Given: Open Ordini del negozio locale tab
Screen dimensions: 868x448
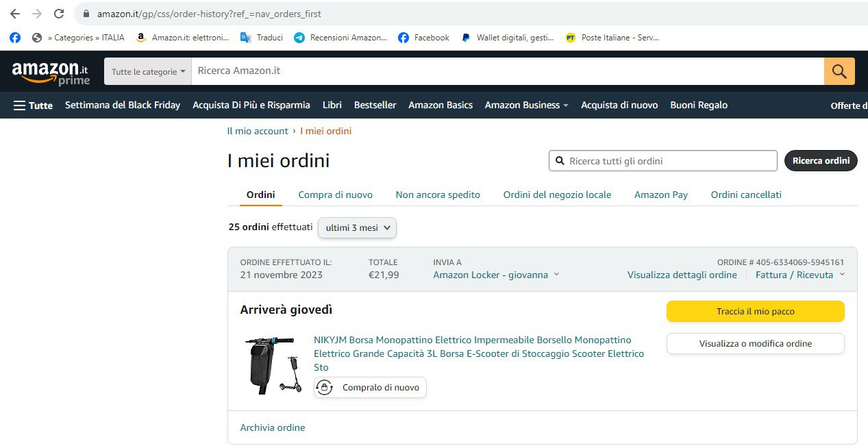Looking at the screenshot, I should [557, 195].
